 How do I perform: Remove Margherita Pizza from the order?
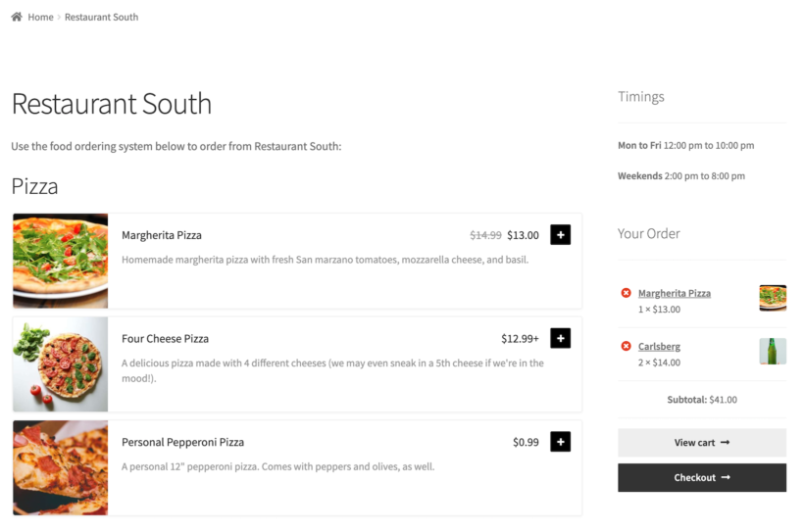tap(627, 293)
